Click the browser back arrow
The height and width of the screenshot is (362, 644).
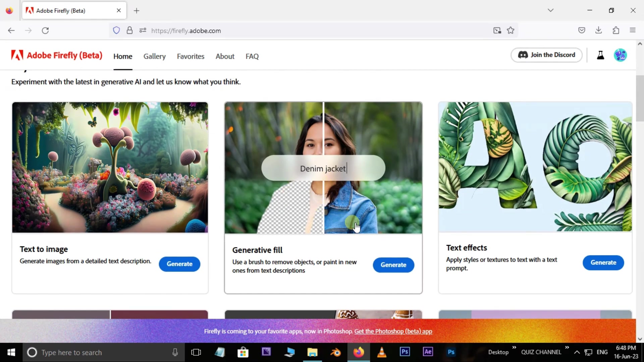pyautogui.click(x=11, y=31)
